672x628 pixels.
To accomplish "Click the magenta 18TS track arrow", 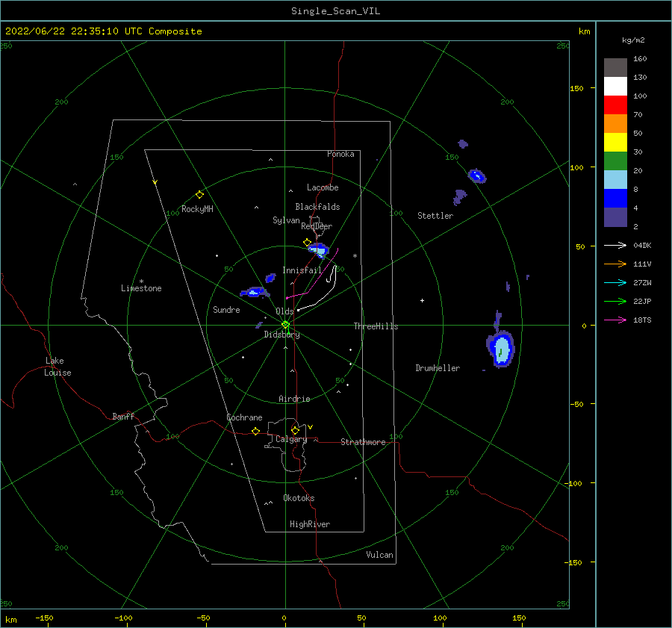I will (615, 320).
